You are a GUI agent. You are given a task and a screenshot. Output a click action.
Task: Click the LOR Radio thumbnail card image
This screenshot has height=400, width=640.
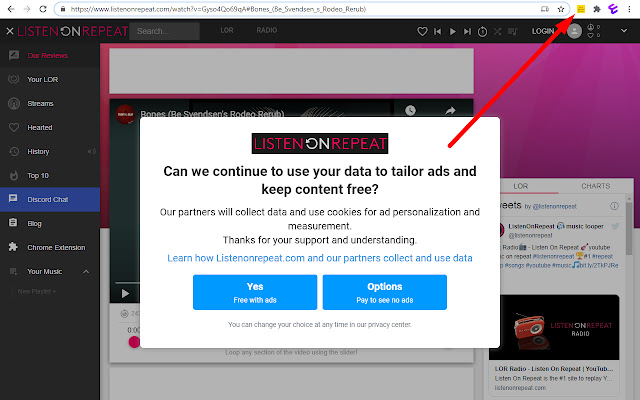[x=554, y=327]
